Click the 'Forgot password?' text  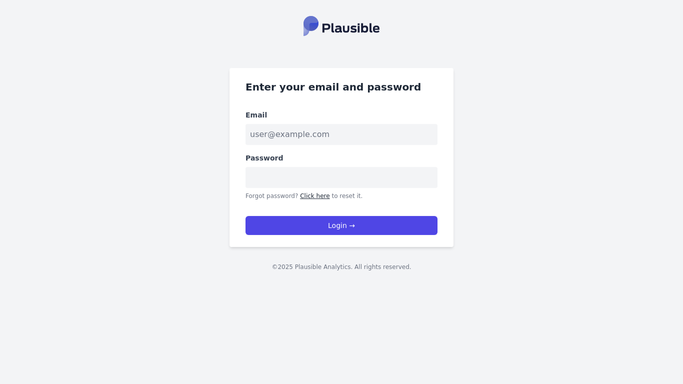tap(272, 196)
